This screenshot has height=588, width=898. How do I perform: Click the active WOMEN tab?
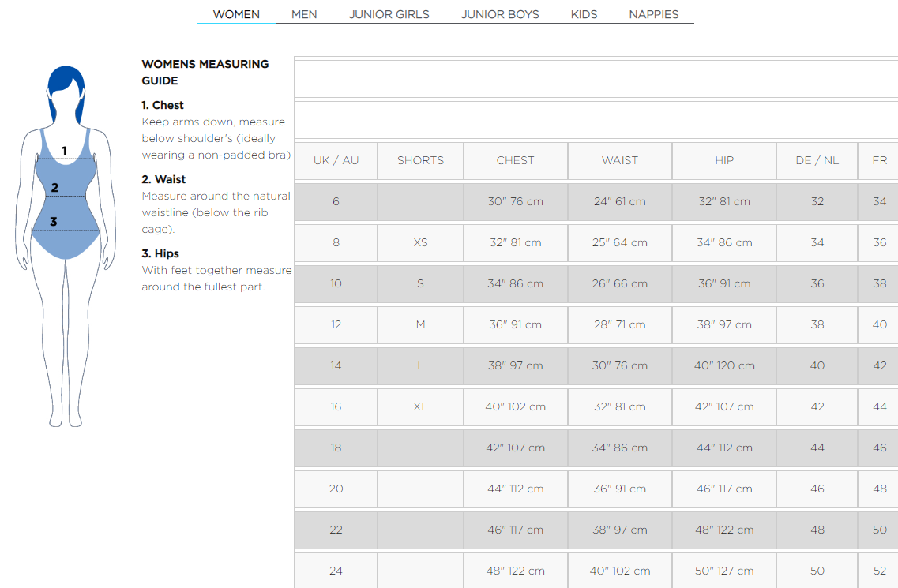236,14
